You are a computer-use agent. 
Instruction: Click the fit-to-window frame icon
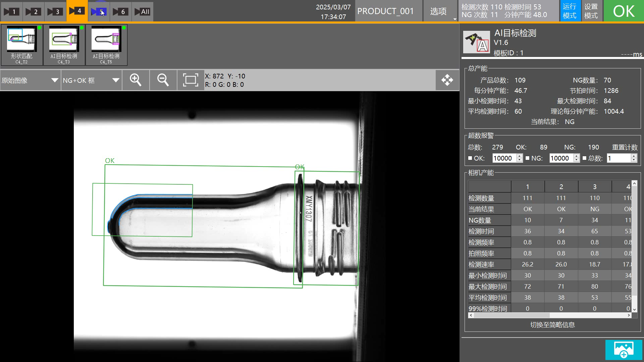[190, 80]
